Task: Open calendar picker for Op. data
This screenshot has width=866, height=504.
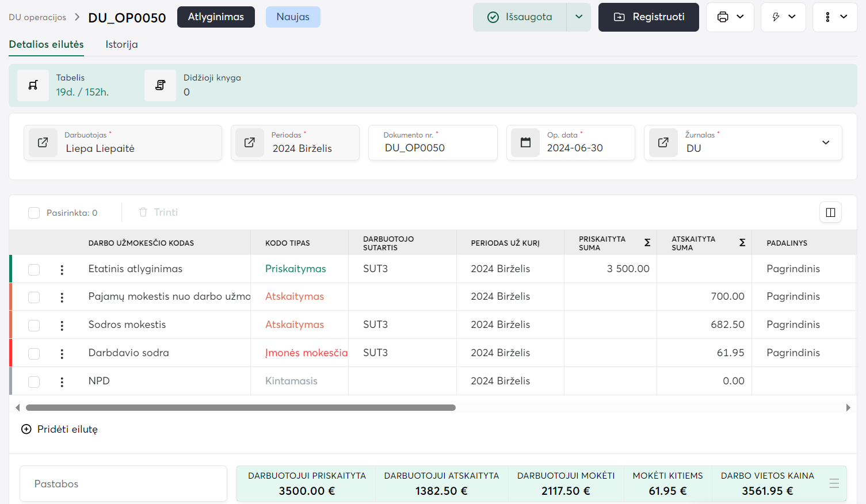Action: 525,143
